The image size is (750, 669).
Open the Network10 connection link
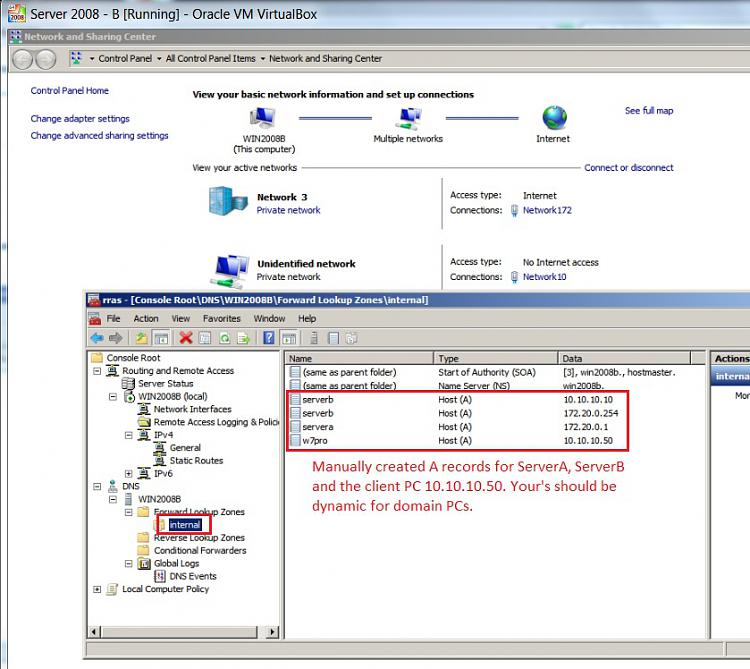tap(544, 276)
